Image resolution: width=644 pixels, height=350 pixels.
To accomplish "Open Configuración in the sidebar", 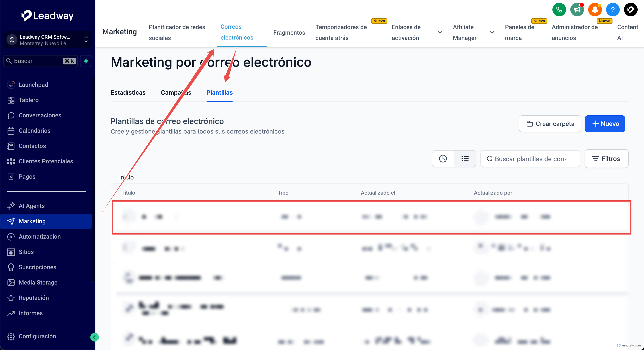I will (x=37, y=336).
